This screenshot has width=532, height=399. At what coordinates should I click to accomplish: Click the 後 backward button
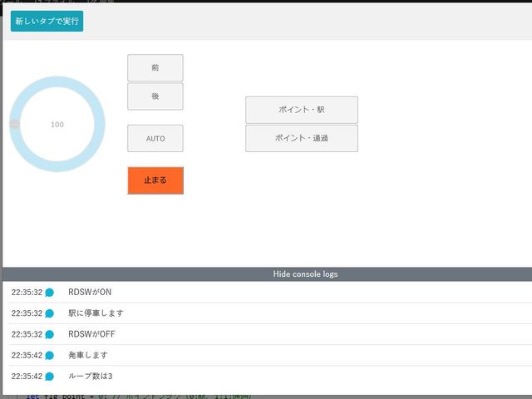coord(155,96)
